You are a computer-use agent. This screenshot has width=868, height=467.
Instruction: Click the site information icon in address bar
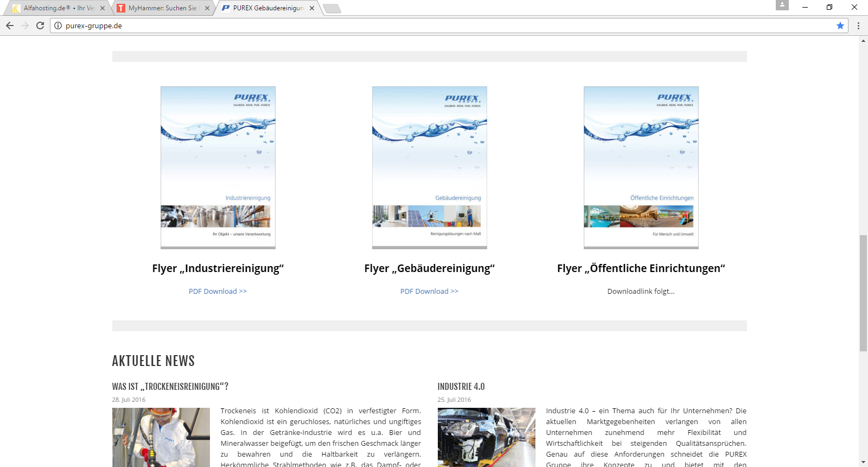pyautogui.click(x=58, y=26)
